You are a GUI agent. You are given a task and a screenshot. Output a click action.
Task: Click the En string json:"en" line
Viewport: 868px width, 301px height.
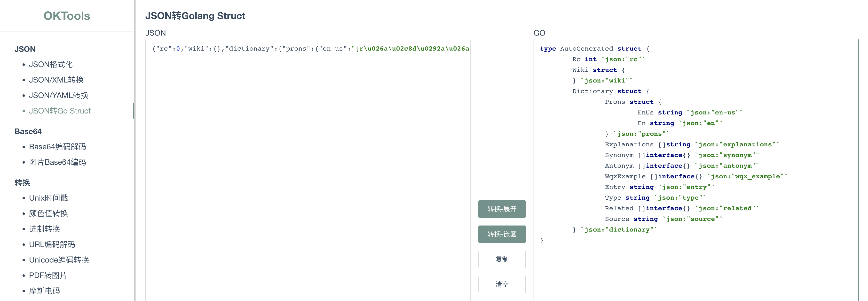point(680,123)
